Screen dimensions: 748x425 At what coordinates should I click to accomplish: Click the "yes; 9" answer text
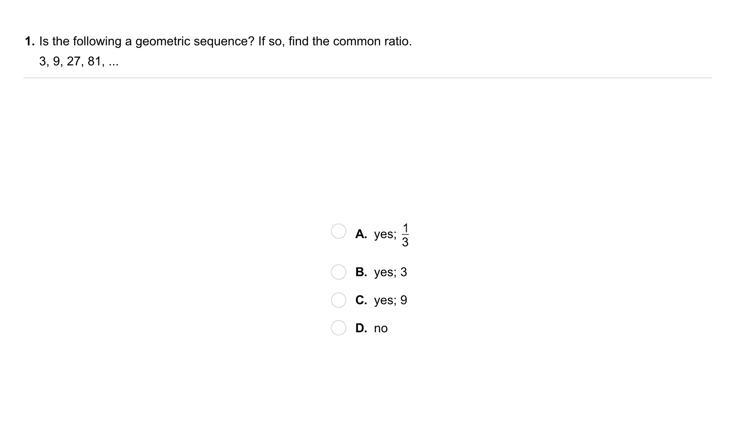(390, 300)
